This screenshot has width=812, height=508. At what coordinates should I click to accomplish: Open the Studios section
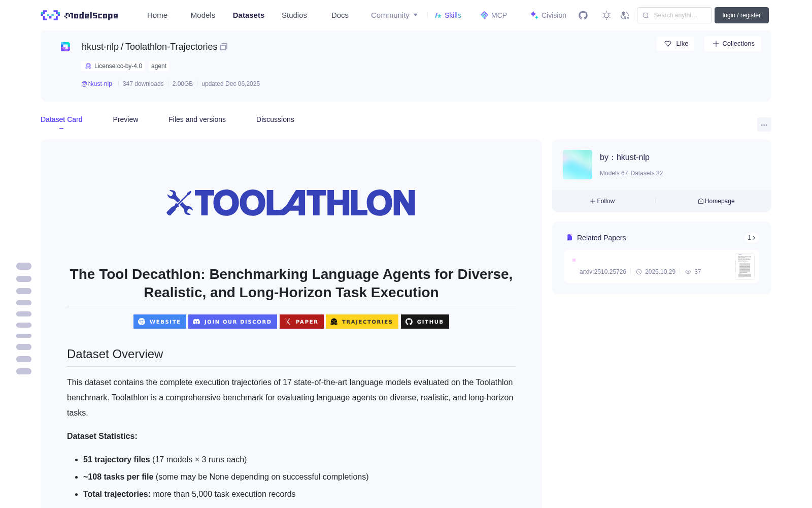coord(294,15)
